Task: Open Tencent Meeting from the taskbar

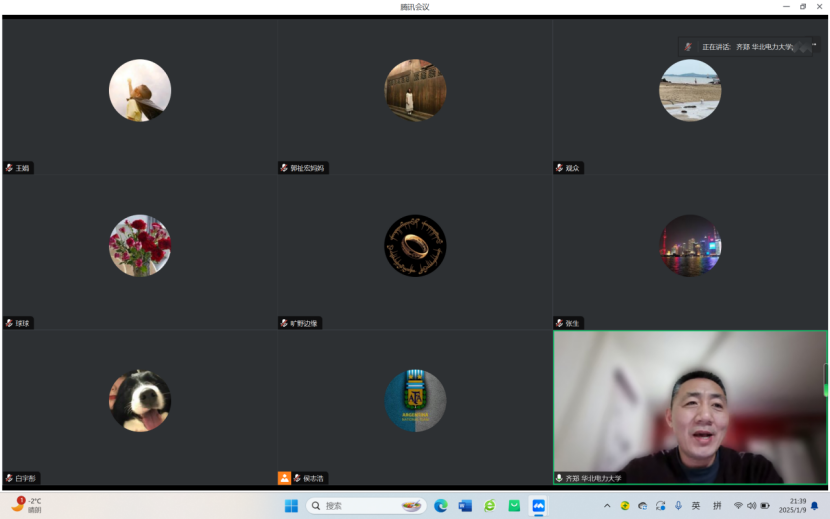Action: [x=538, y=506]
